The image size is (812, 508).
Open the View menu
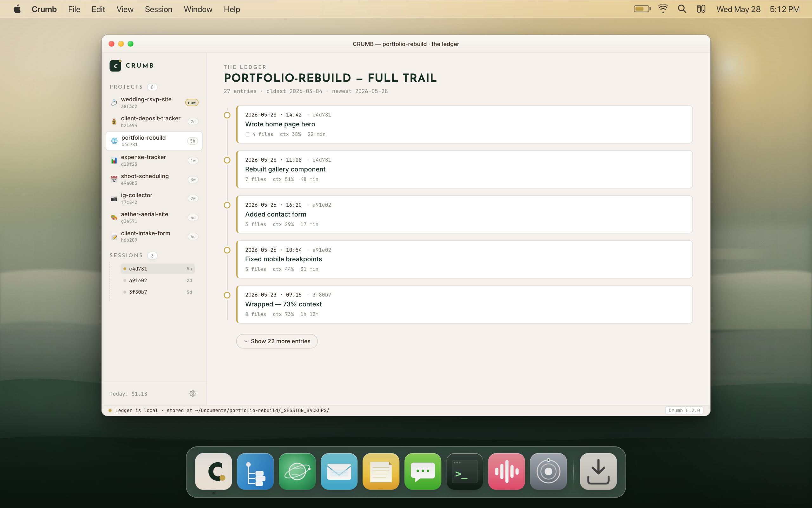pyautogui.click(x=125, y=9)
